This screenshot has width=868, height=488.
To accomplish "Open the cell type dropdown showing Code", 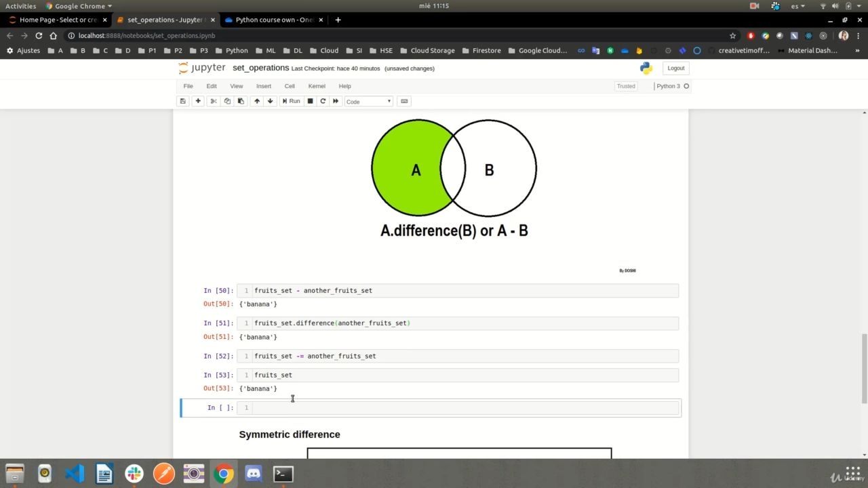I will [x=368, y=102].
